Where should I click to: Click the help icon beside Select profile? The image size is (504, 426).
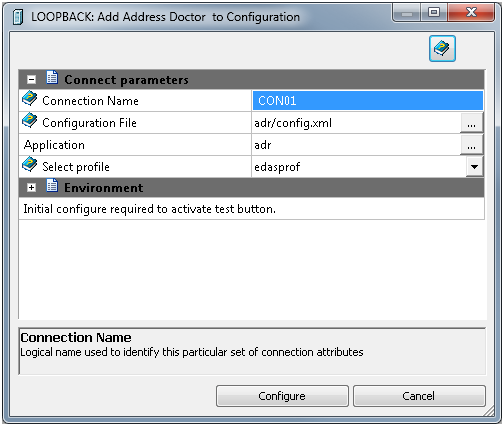click(29, 164)
